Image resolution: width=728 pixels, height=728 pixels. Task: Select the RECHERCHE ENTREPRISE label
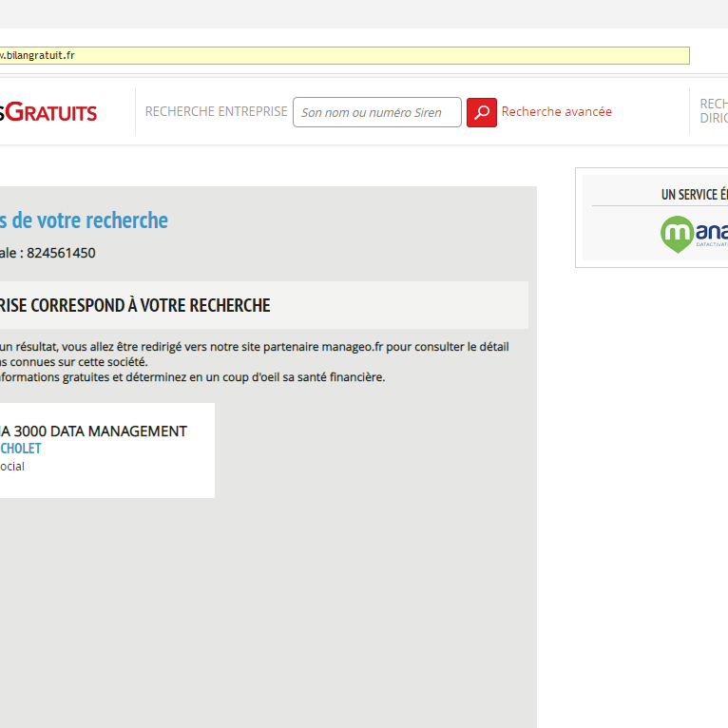(x=216, y=112)
